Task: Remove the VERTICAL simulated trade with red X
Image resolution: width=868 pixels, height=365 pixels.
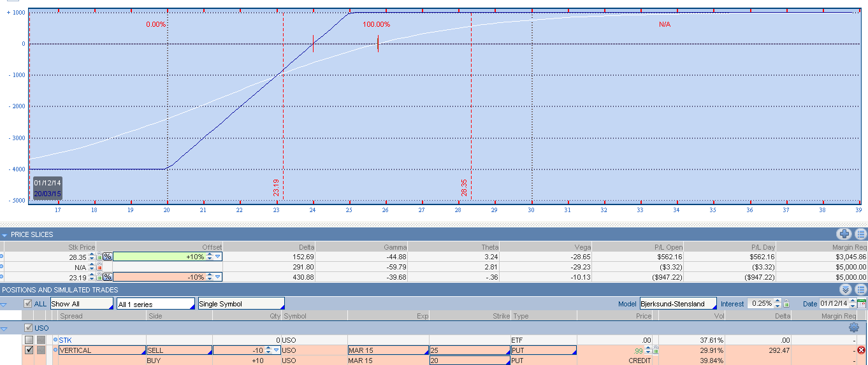Action: tap(862, 350)
